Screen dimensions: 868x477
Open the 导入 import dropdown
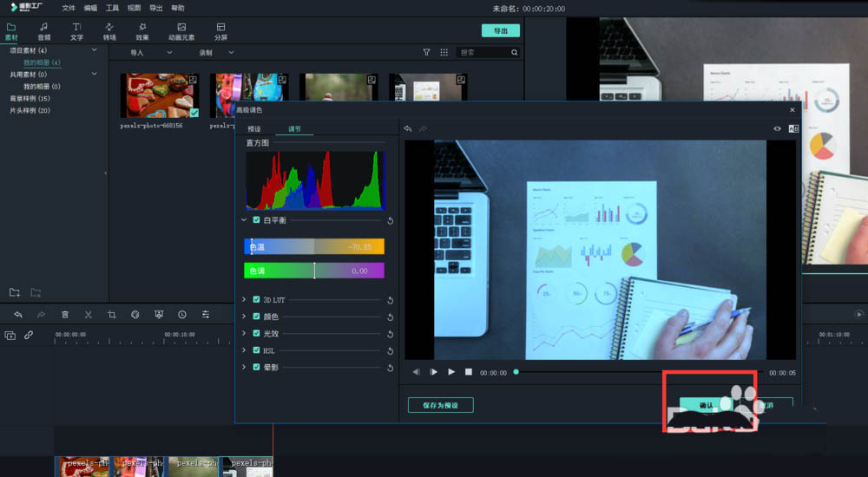tap(150, 53)
